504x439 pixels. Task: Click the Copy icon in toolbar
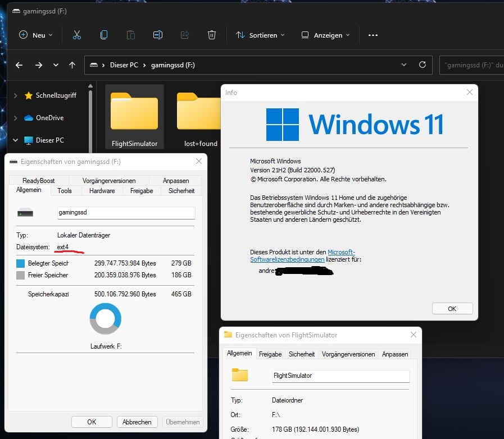click(x=104, y=35)
